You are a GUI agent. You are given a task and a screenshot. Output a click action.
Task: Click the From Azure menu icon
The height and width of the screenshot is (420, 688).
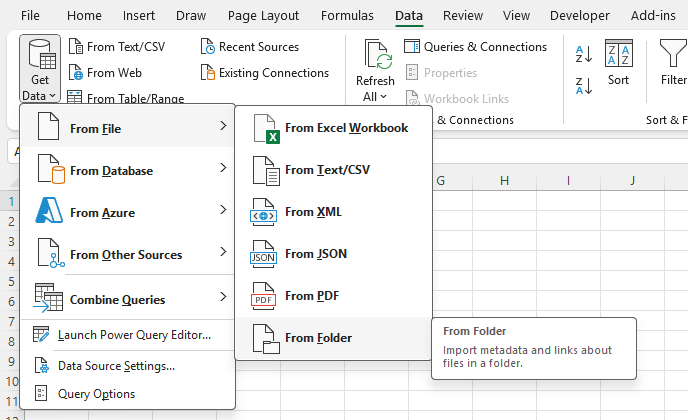pyautogui.click(x=49, y=210)
